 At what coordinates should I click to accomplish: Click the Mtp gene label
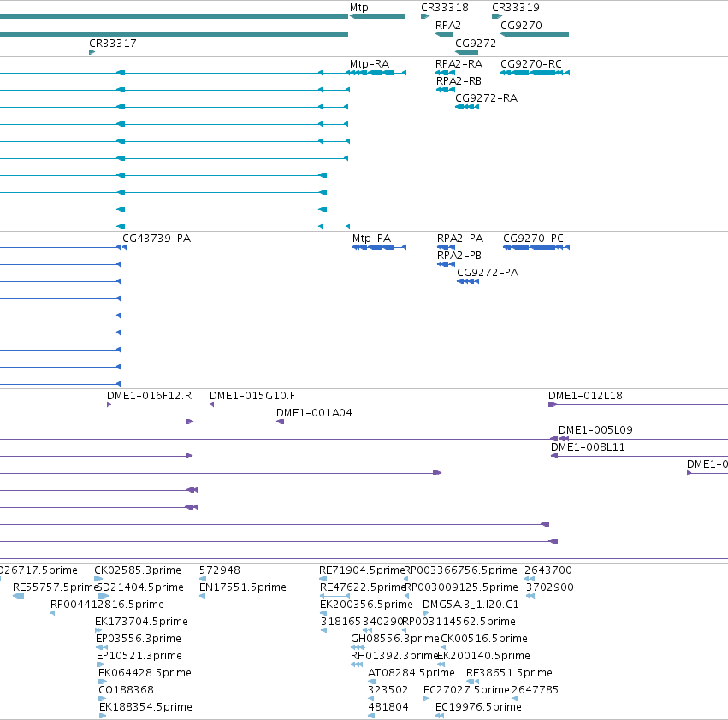point(359,8)
